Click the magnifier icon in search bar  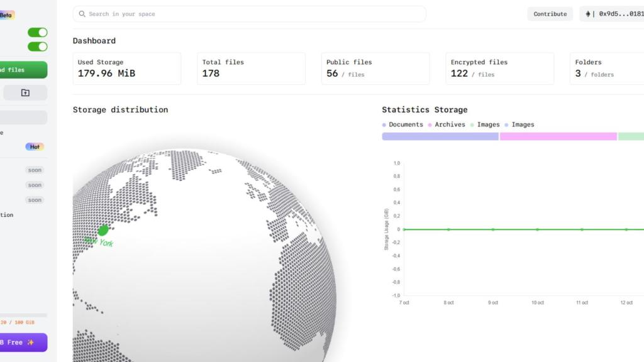click(x=82, y=14)
